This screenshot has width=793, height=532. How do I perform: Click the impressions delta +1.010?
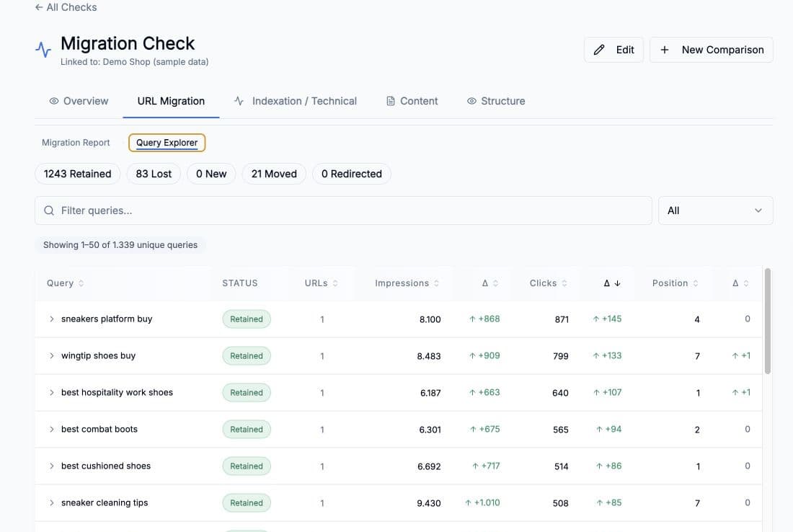click(x=482, y=502)
